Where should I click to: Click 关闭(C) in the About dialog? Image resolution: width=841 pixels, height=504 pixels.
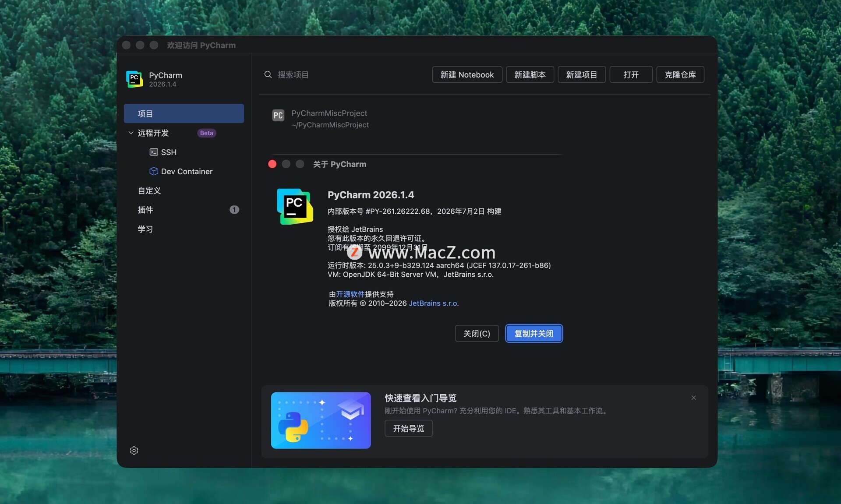tap(477, 334)
